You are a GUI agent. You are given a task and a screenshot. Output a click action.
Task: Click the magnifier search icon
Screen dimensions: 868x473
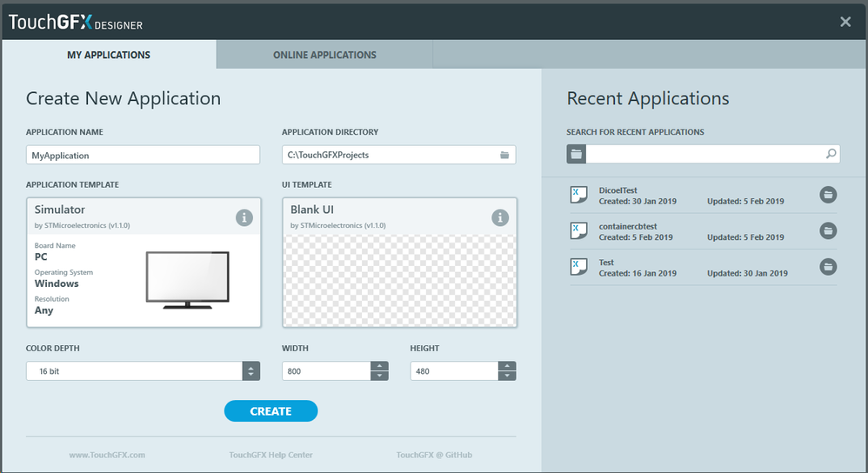coord(831,154)
